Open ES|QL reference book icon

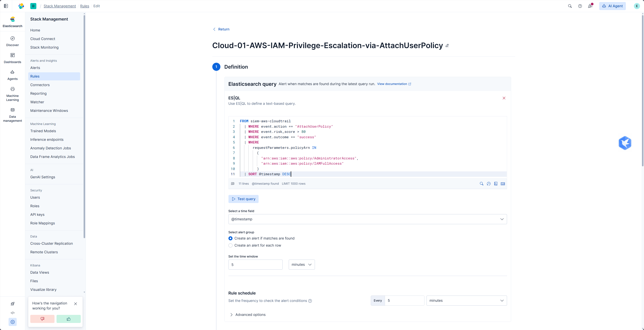[496, 184]
